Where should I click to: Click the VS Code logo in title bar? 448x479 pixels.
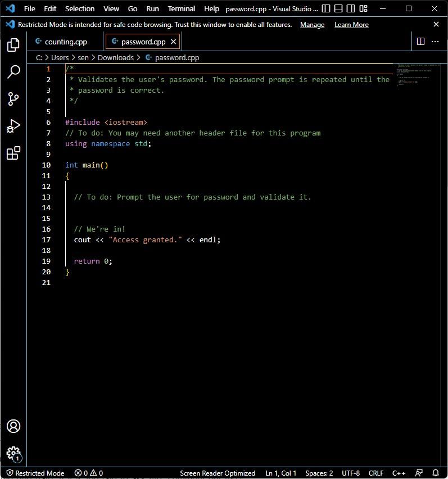10,8
